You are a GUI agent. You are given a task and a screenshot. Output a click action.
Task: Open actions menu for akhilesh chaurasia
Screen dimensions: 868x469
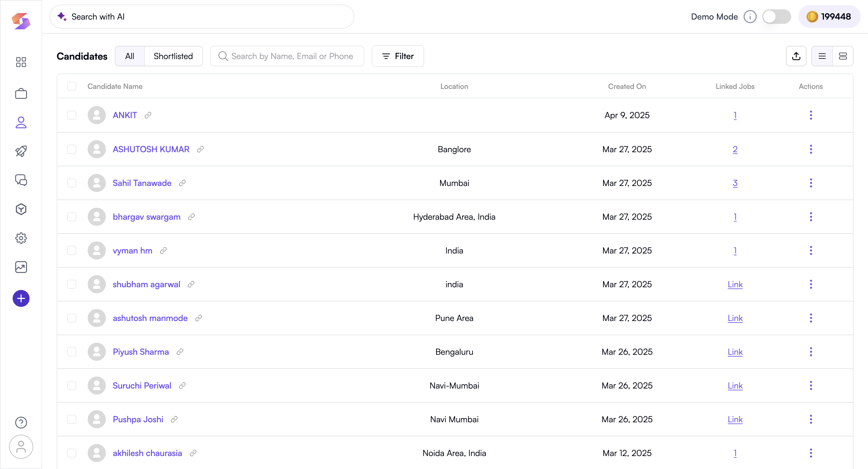click(x=811, y=453)
